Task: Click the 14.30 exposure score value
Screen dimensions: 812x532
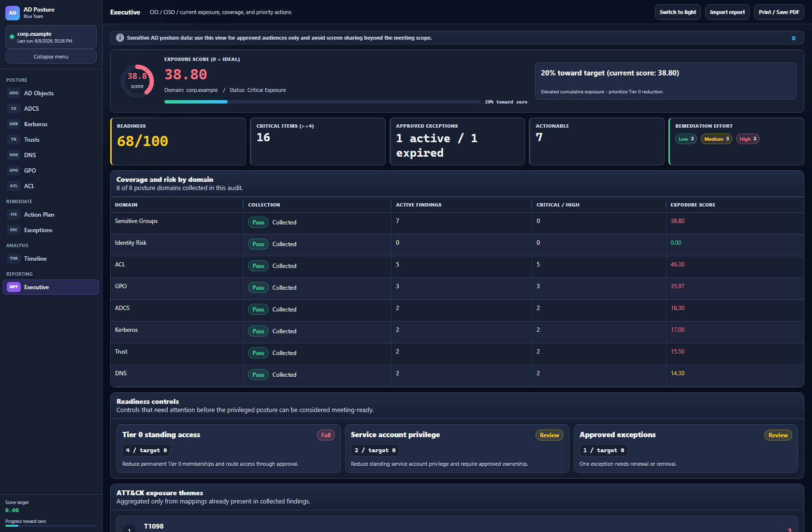Action: (677, 373)
